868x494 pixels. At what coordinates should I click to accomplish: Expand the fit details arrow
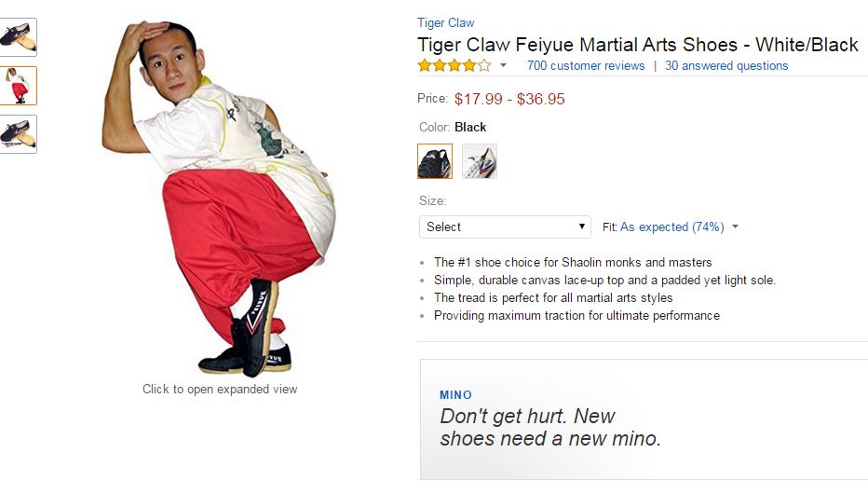[736, 226]
